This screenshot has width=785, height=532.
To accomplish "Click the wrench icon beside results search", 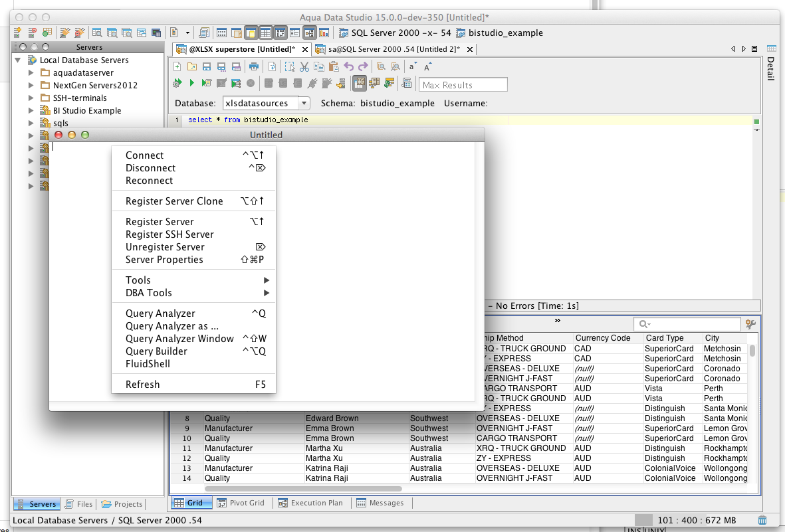I will click(x=750, y=324).
